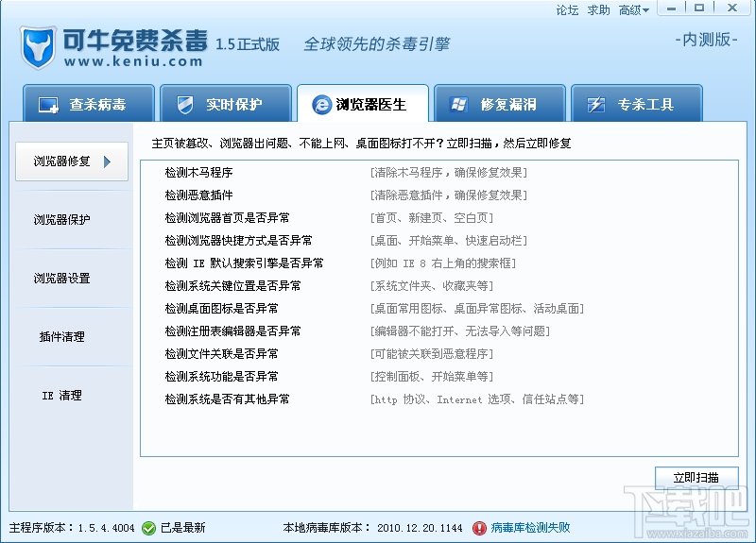Click 检测 IE 默认搜索引擎是否异常 item
The image size is (756, 543).
click(244, 263)
